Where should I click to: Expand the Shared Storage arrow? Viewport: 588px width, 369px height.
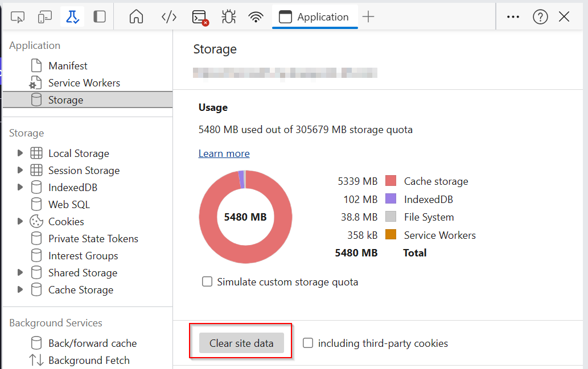pos(20,273)
